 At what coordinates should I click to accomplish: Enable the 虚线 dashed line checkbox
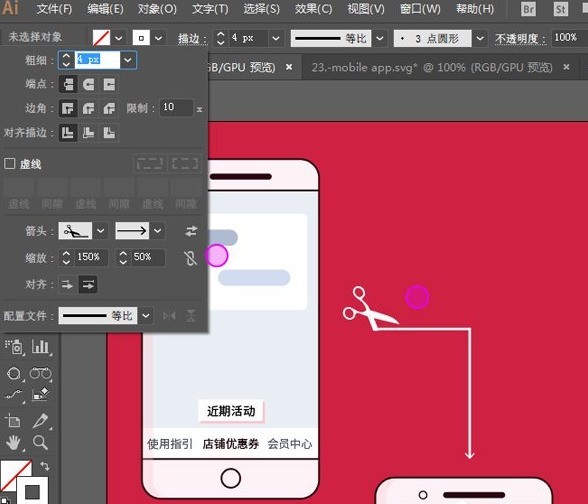coord(9,164)
